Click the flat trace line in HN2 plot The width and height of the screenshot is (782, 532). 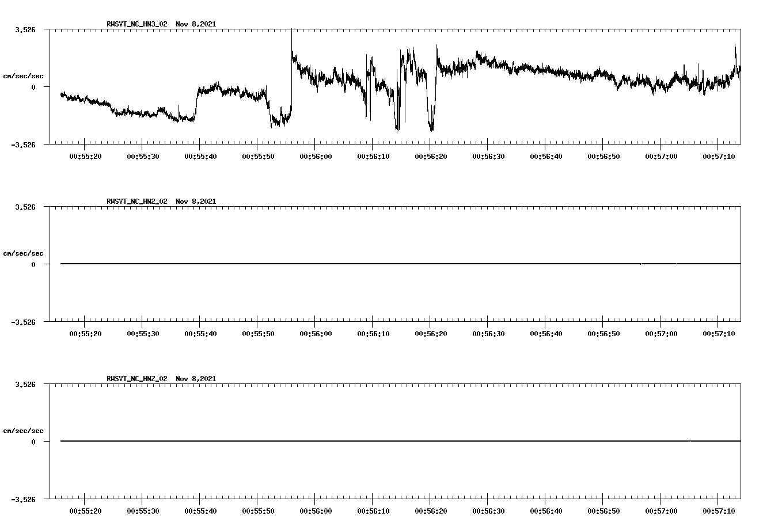(400, 264)
